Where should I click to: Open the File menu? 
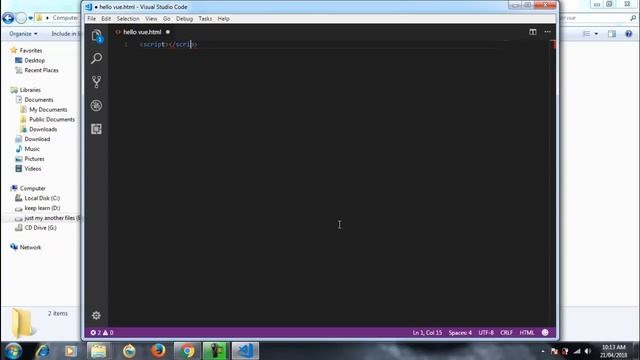click(x=91, y=19)
